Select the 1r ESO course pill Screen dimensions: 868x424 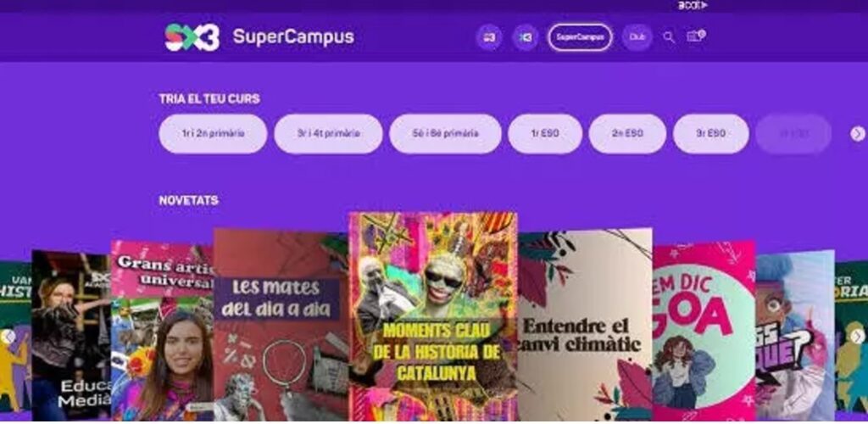pos(545,133)
